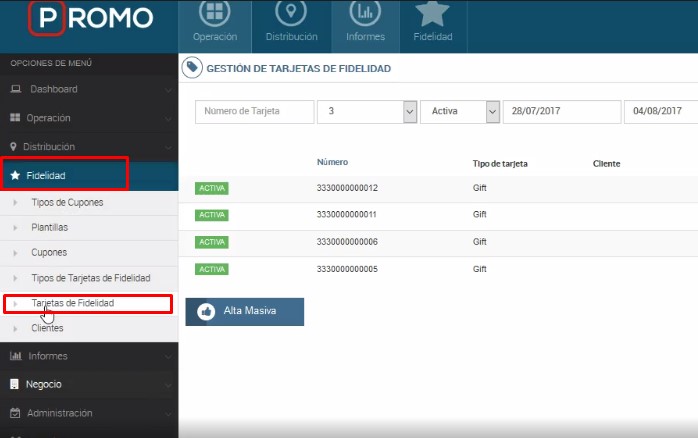Select the Fidelidad star icon tab
The height and width of the screenshot is (438, 698).
tap(433, 14)
